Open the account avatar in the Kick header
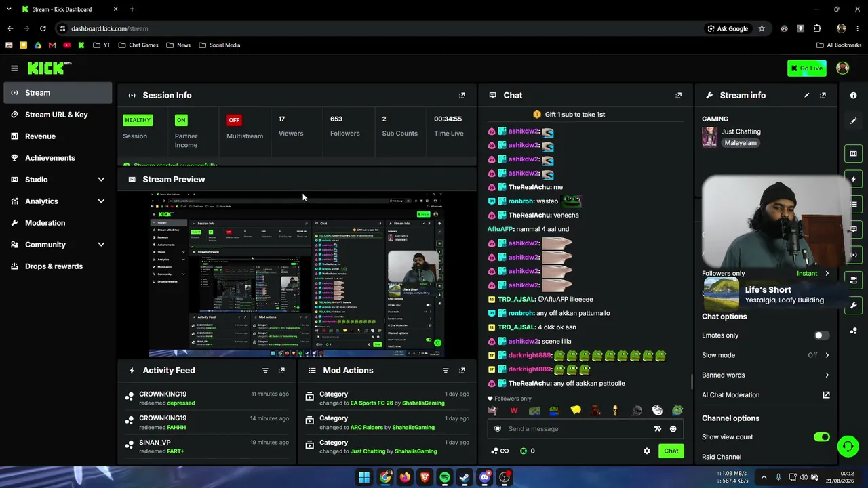 click(x=843, y=68)
